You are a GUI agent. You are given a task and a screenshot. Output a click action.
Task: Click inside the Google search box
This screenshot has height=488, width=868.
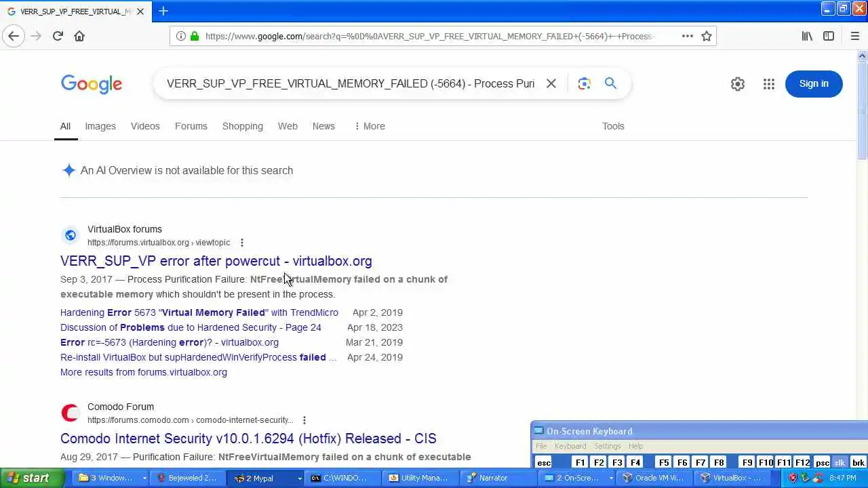click(351, 83)
